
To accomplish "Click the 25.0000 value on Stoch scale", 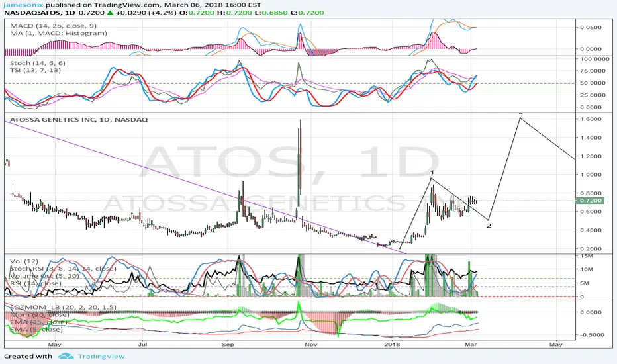I will (593, 95).
